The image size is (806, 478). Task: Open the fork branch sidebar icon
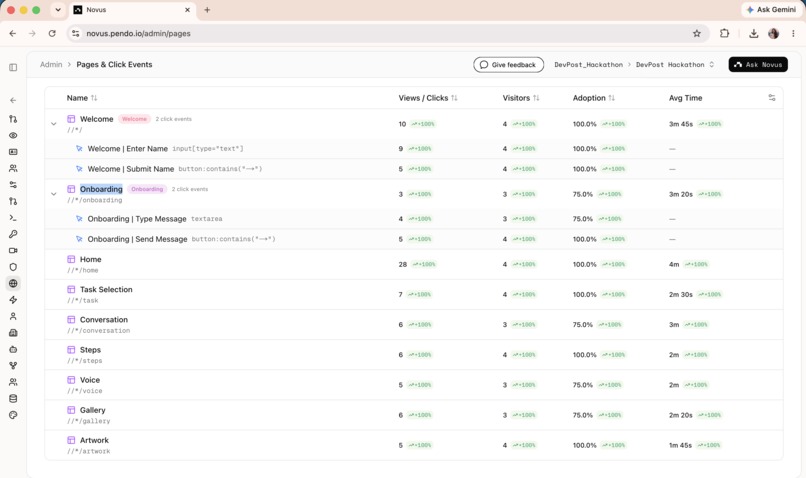[x=13, y=365]
